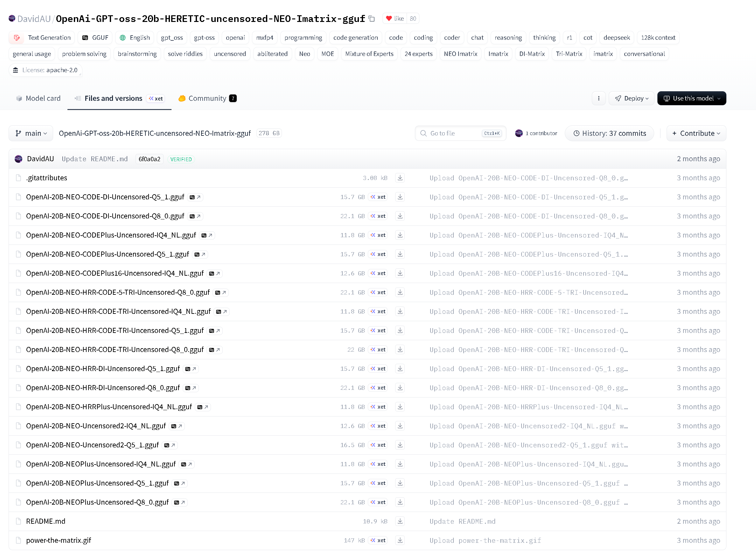Click the copy model name icon

(372, 19)
